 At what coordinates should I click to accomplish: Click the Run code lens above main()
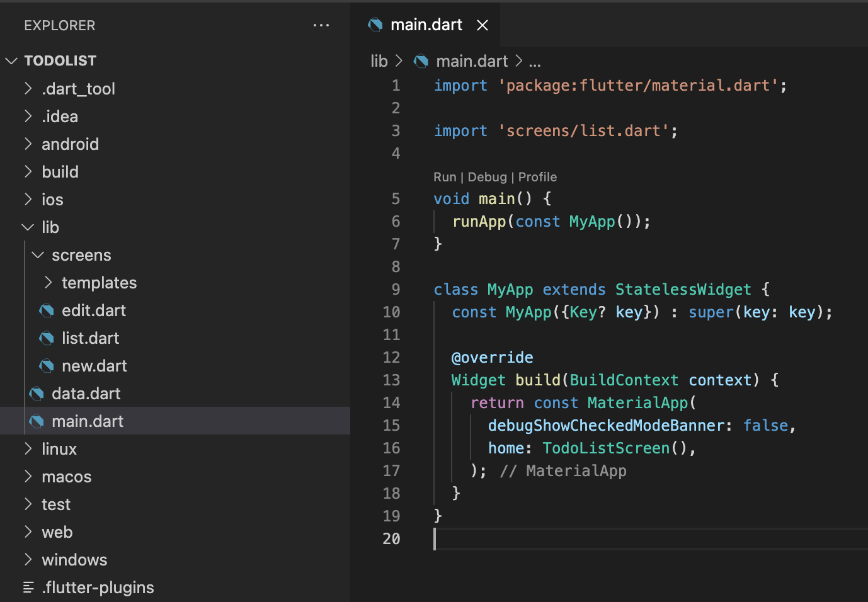coord(444,177)
